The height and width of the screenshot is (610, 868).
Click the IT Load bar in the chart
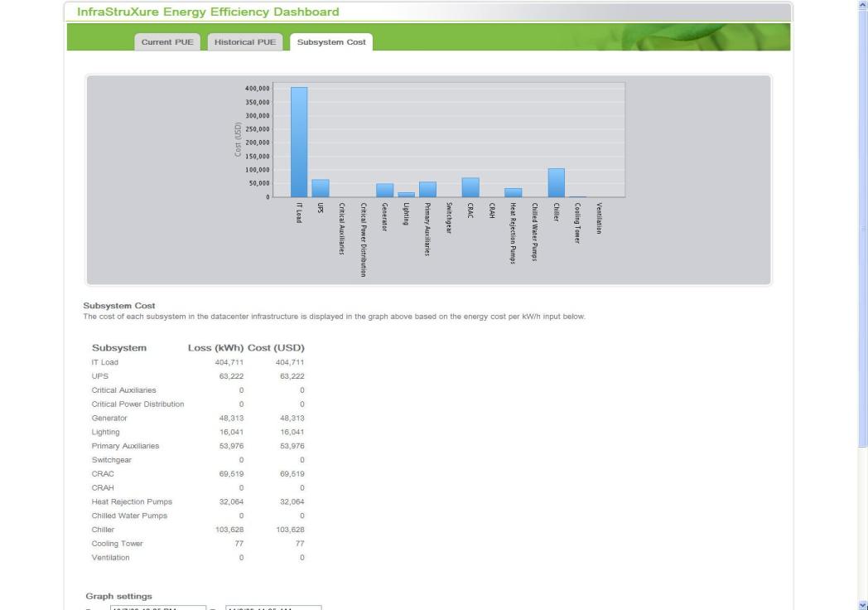coord(299,142)
